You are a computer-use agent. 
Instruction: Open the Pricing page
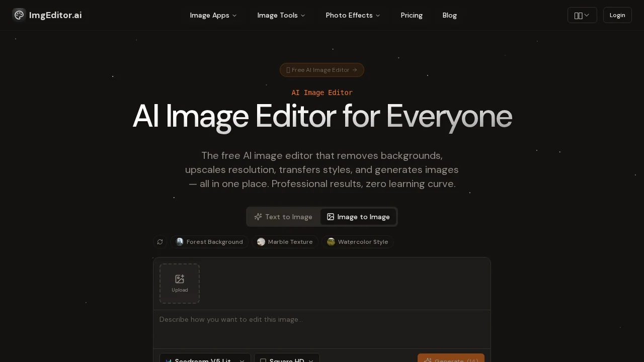412,15
